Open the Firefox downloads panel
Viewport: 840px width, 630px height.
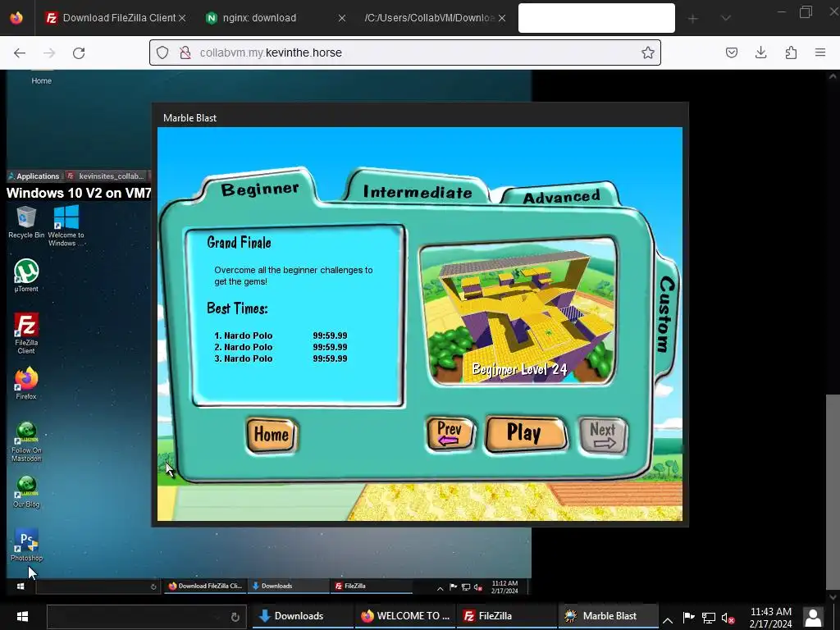[x=760, y=52]
